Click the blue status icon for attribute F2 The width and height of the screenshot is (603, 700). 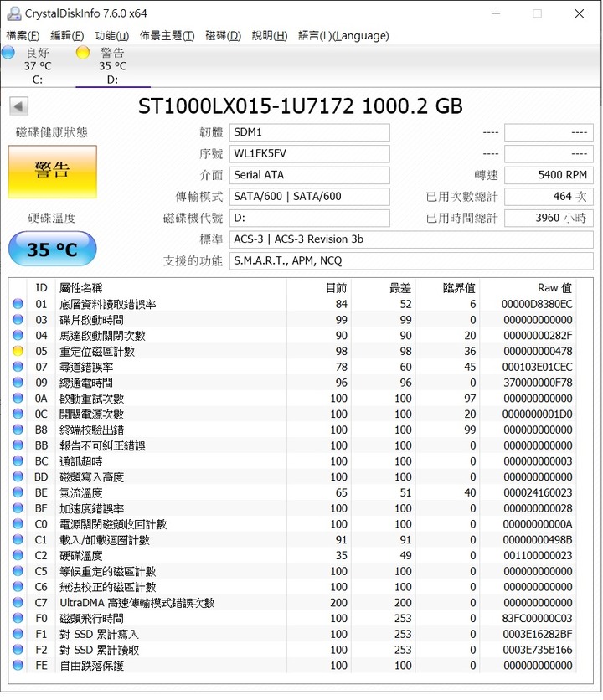[18, 650]
